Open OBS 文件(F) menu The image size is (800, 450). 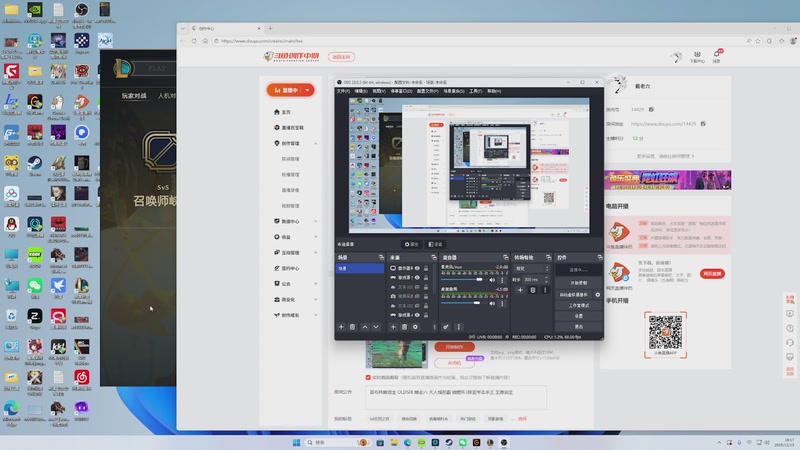(343, 91)
